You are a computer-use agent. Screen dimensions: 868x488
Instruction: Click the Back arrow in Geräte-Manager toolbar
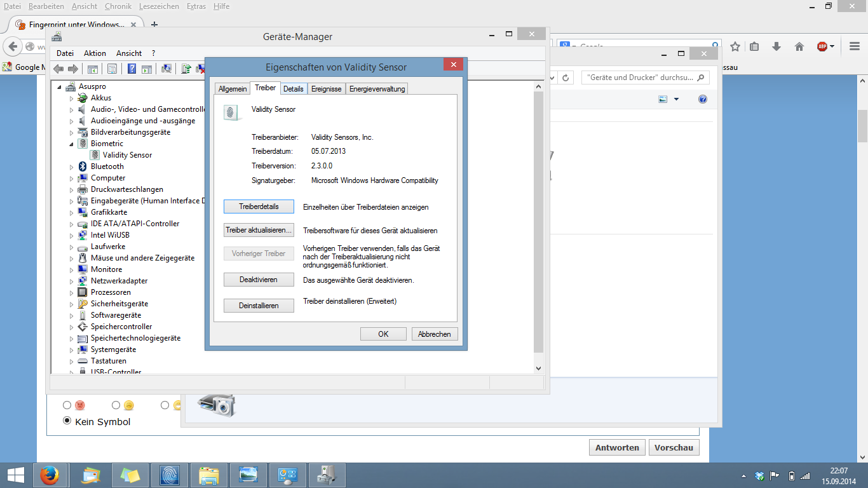pos(58,69)
